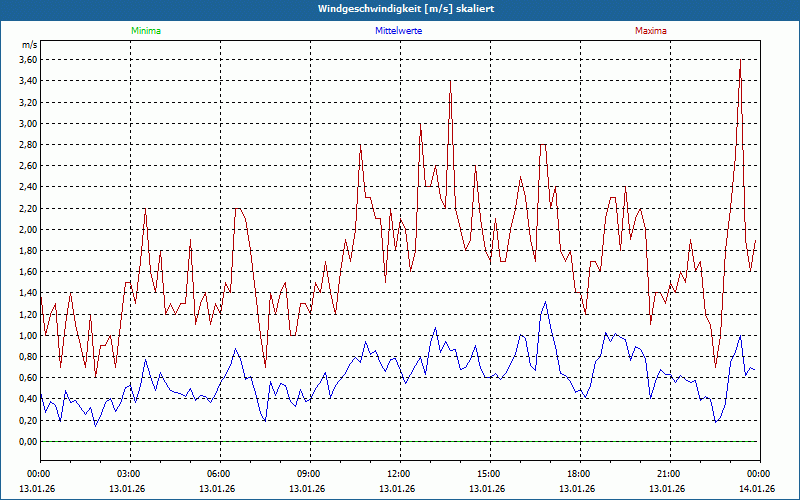The height and width of the screenshot is (500, 800).
Task: Click the 1,00 y-axis value
Action: [x=28, y=335]
